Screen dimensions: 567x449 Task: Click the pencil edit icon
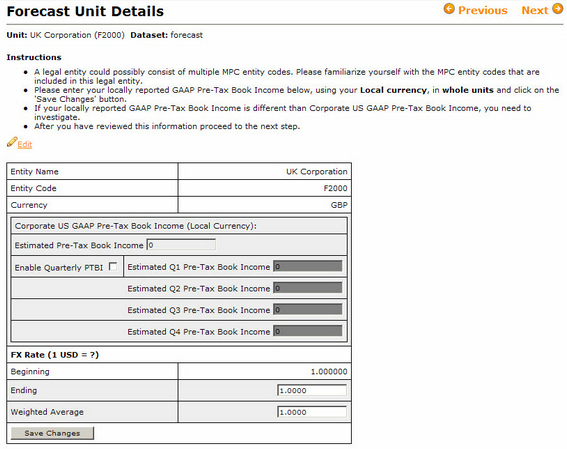pyautogui.click(x=12, y=142)
